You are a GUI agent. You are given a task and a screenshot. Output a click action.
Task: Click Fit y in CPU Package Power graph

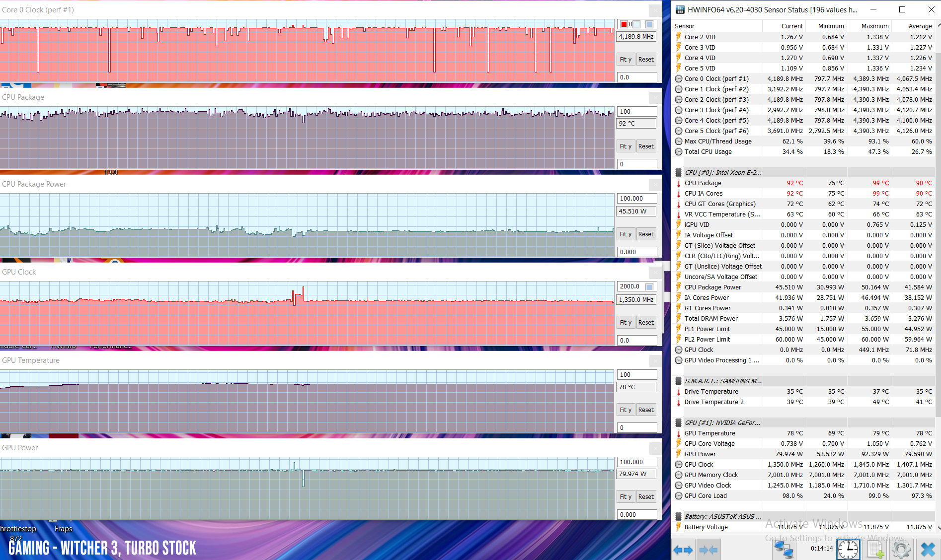tap(626, 234)
